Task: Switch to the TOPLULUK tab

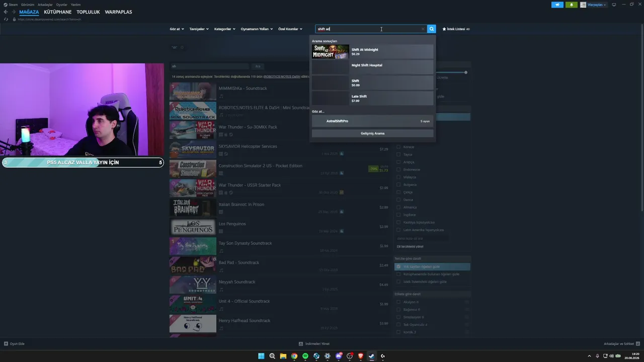Action: 88,12
